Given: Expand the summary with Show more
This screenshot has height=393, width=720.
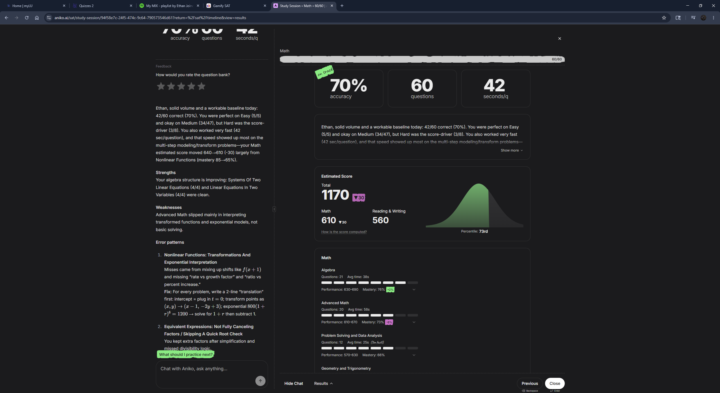Looking at the screenshot, I should pyautogui.click(x=511, y=151).
